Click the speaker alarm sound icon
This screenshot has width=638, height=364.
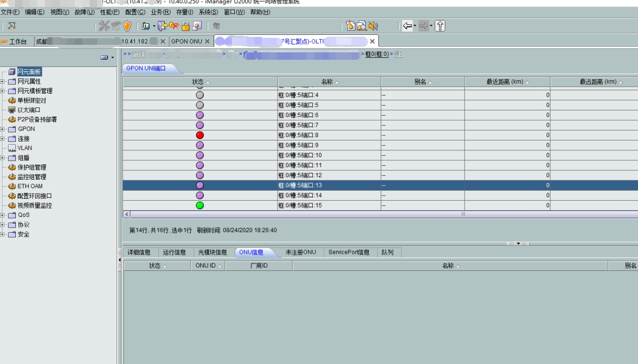[x=373, y=26]
